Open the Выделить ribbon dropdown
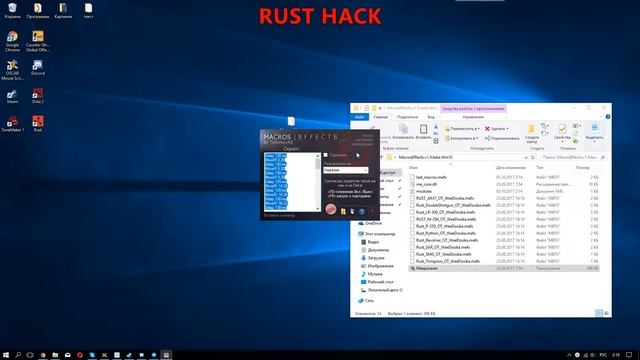640x360 pixels. [x=594, y=133]
